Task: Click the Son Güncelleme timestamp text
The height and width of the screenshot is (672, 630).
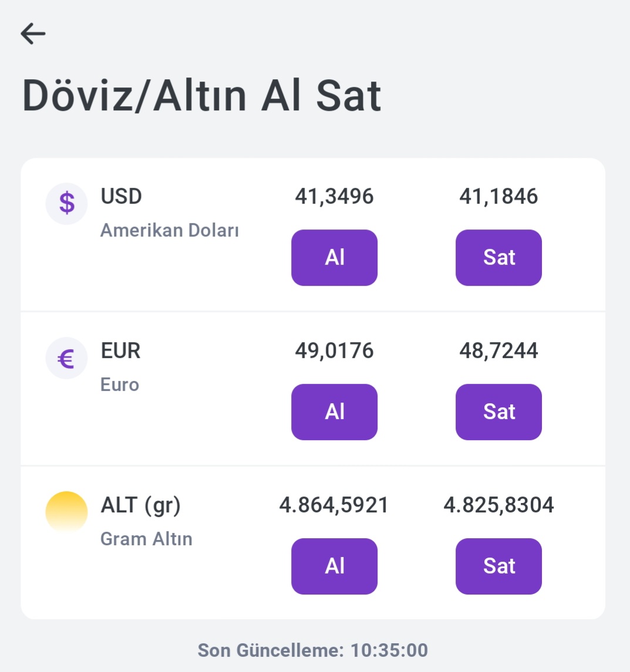Action: (312, 650)
